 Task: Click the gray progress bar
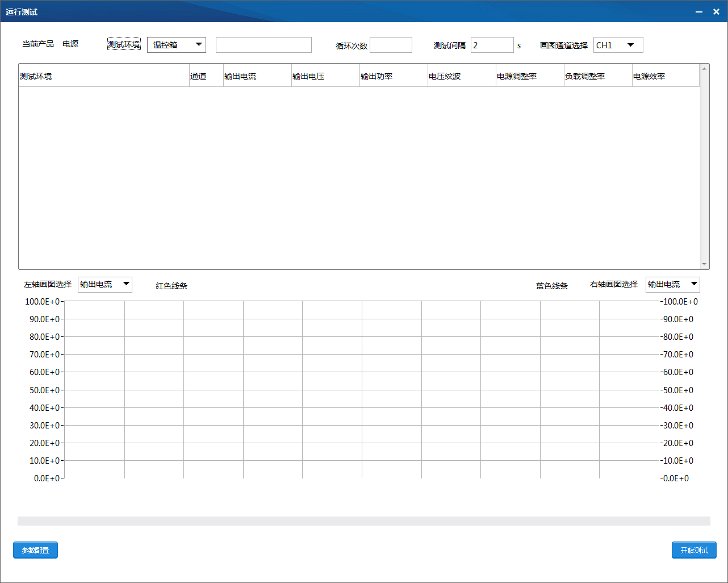(x=364, y=521)
